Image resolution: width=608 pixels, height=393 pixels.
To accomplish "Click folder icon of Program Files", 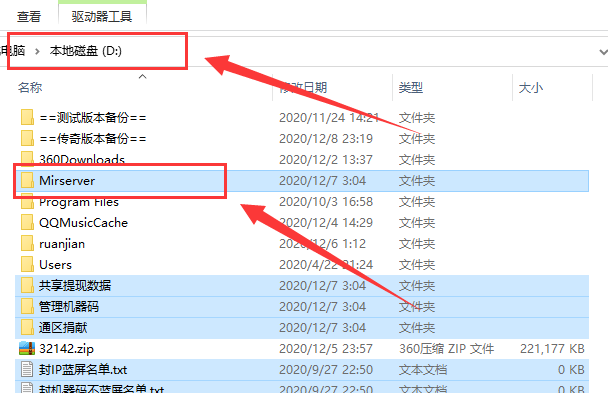I will 27,202.
